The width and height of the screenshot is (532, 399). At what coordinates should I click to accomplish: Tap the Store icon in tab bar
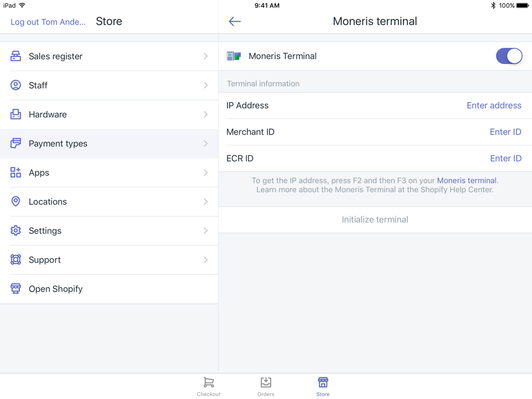click(x=323, y=382)
